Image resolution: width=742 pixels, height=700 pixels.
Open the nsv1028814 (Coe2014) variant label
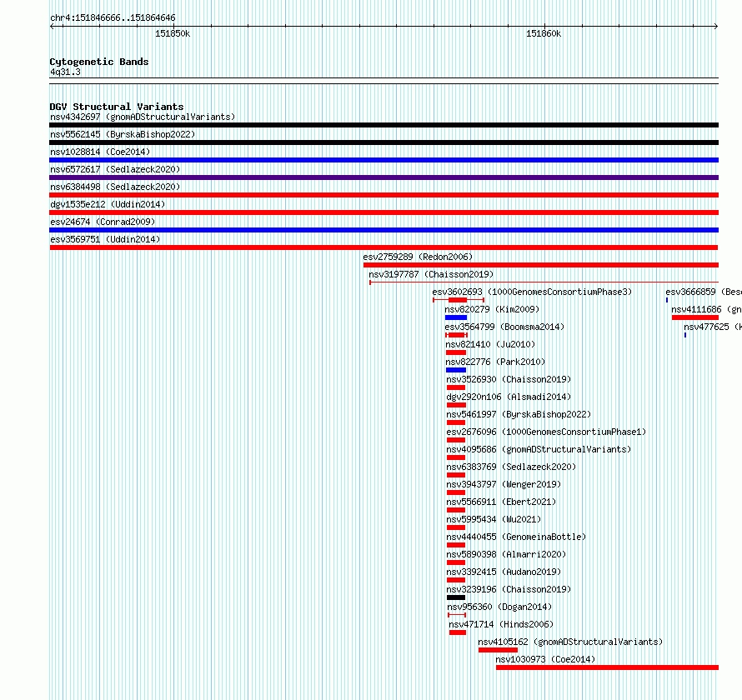click(100, 152)
